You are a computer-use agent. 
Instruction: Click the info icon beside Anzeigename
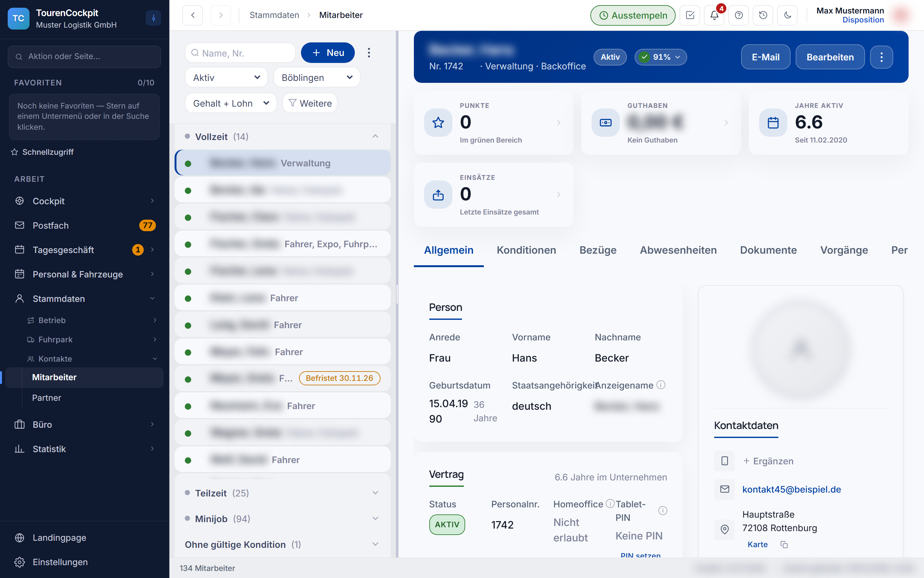click(661, 385)
